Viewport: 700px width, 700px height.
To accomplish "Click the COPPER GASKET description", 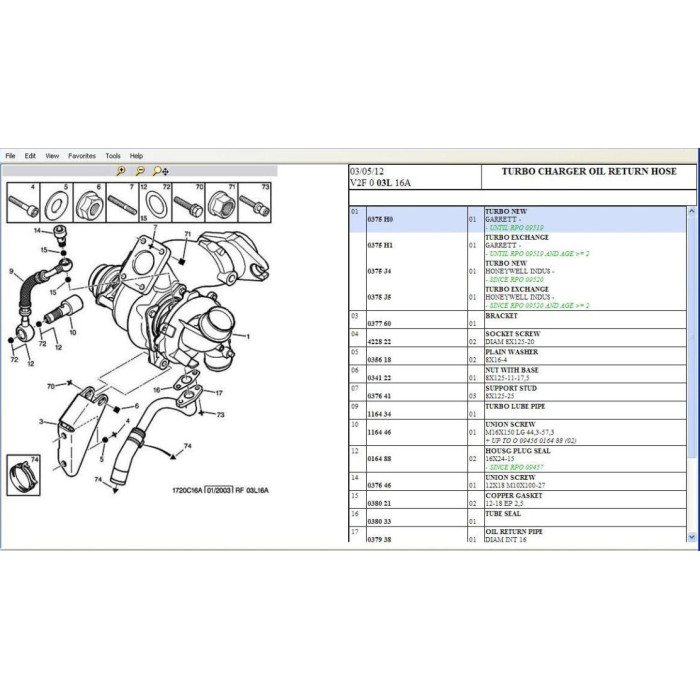I will pos(514,500).
